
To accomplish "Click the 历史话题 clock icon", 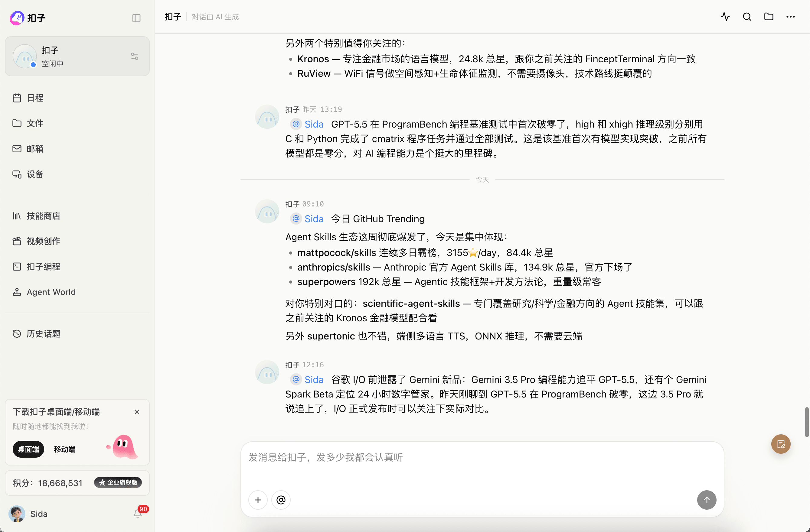I will pos(17,334).
